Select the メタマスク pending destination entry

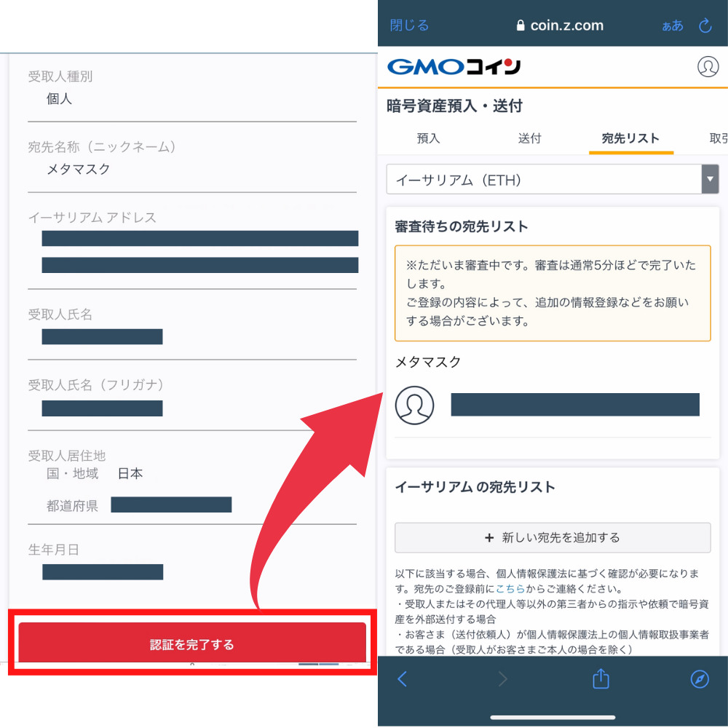[552, 395]
